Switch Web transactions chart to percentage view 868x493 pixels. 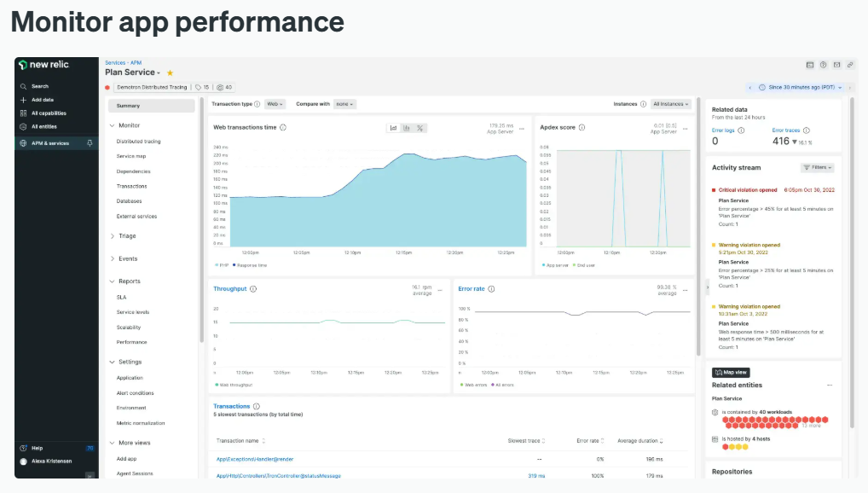pos(420,128)
